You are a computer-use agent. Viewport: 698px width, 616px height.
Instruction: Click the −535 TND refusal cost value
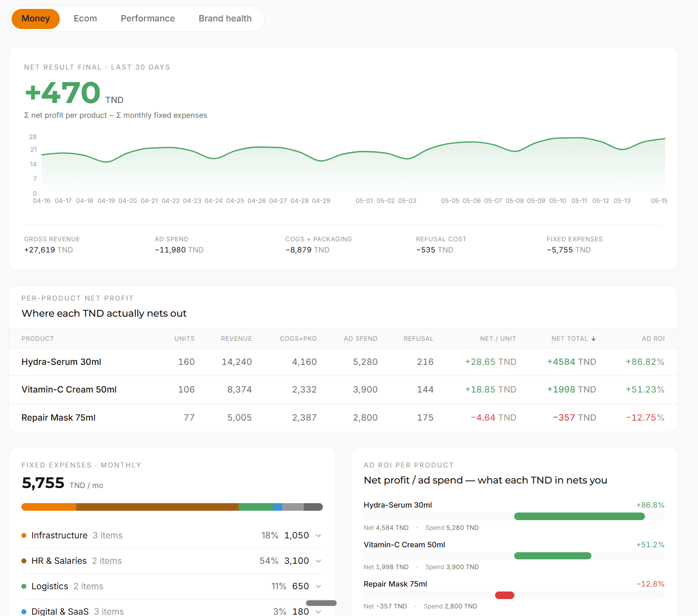(434, 250)
